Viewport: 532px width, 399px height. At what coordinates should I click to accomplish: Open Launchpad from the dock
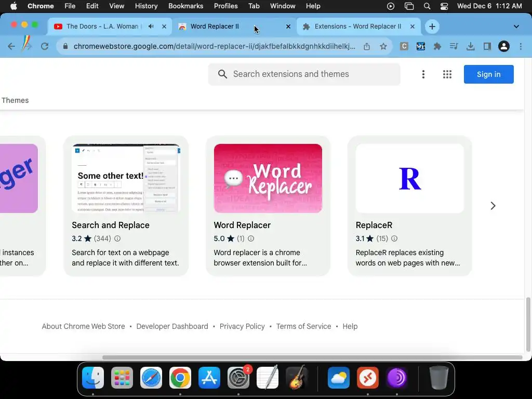tap(122, 378)
